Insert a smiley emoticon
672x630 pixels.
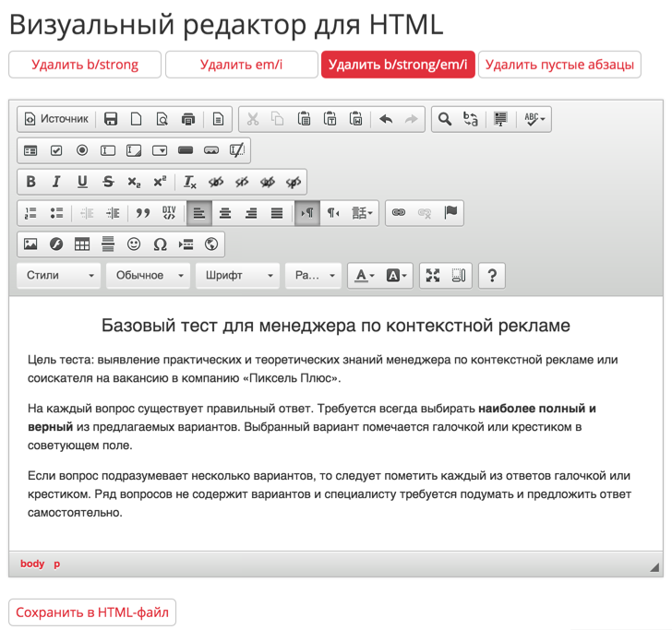coord(134,244)
